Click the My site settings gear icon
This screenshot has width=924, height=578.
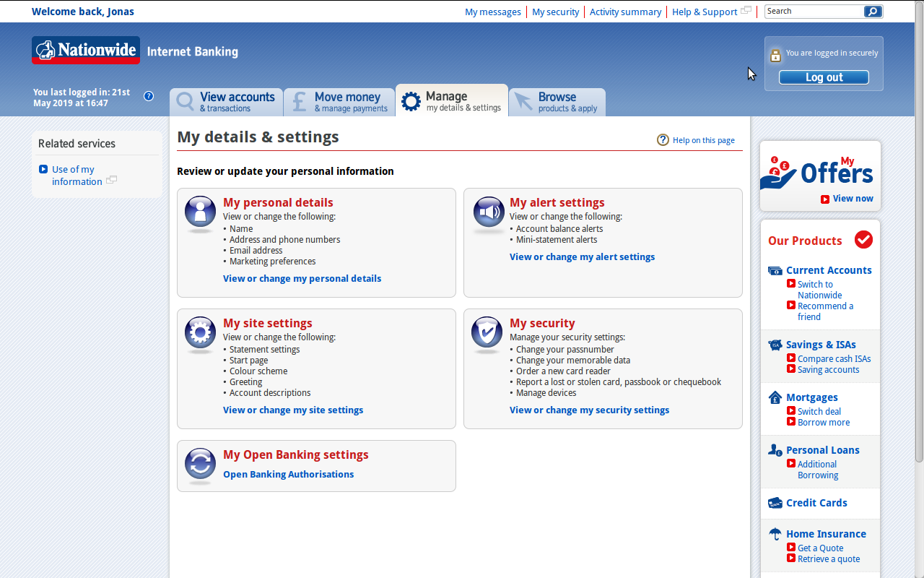click(200, 332)
